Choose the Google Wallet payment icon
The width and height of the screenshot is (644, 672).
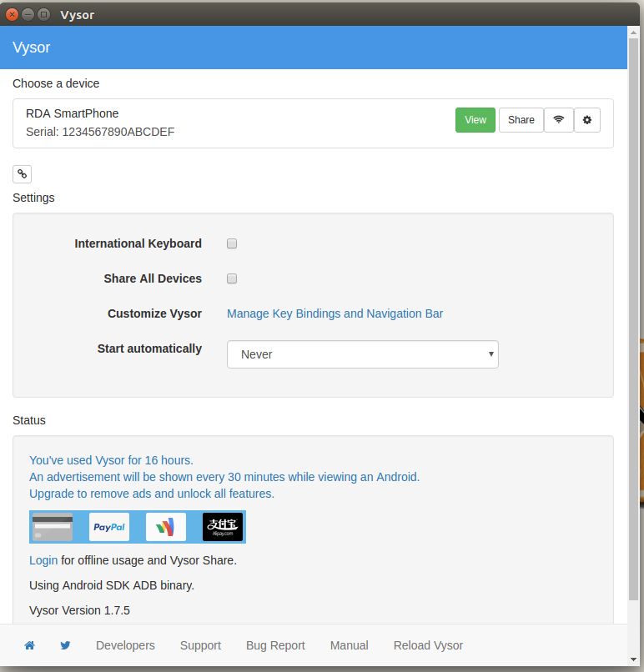tap(166, 527)
